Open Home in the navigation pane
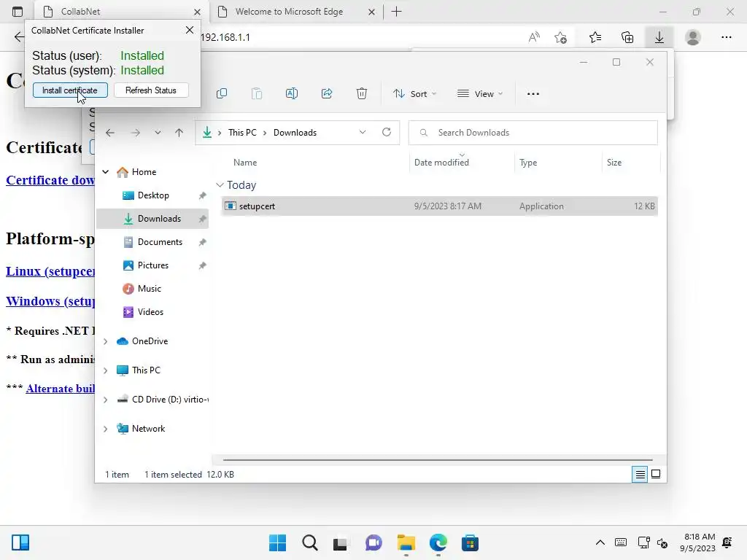This screenshot has height=560, width=747. click(144, 172)
